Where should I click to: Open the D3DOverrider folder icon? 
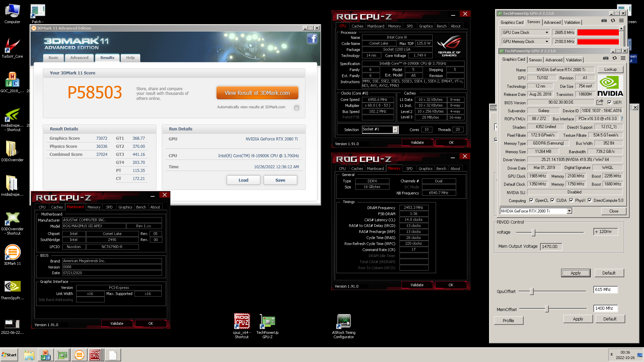click(x=12, y=151)
